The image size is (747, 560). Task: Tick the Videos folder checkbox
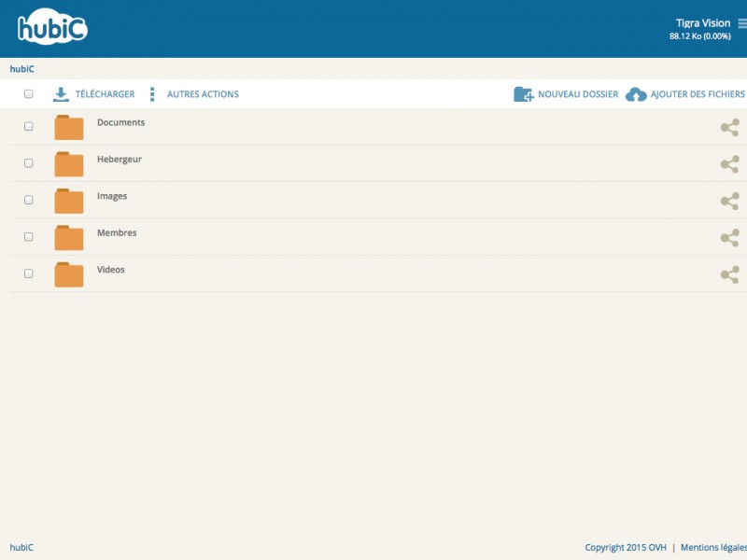(x=28, y=273)
